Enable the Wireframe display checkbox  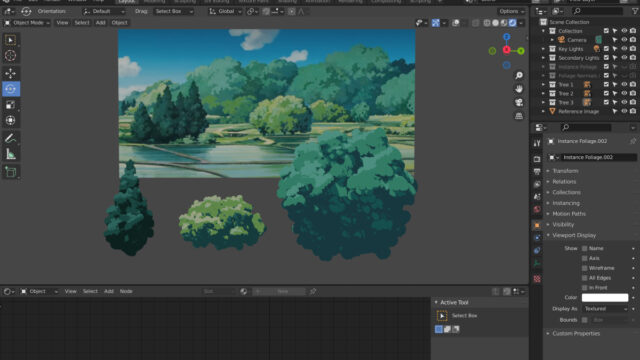pyautogui.click(x=584, y=268)
